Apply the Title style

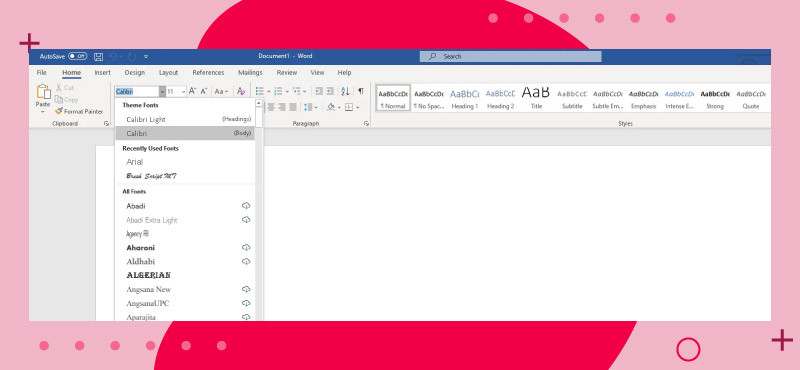[x=536, y=98]
